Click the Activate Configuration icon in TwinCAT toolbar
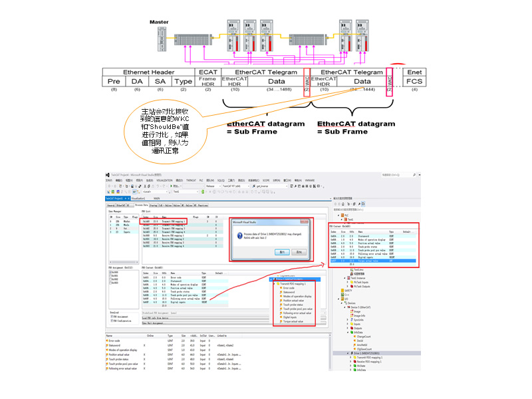This screenshot has height=399, width=532. point(109,192)
